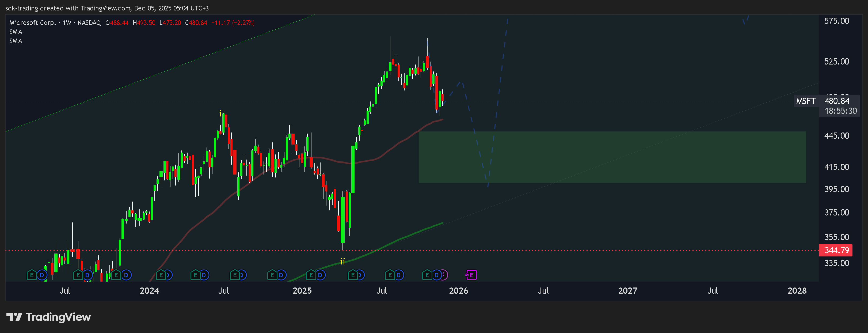The width and height of the screenshot is (868, 333).
Task: Click the 2026 time axis label
Action: [x=458, y=290]
